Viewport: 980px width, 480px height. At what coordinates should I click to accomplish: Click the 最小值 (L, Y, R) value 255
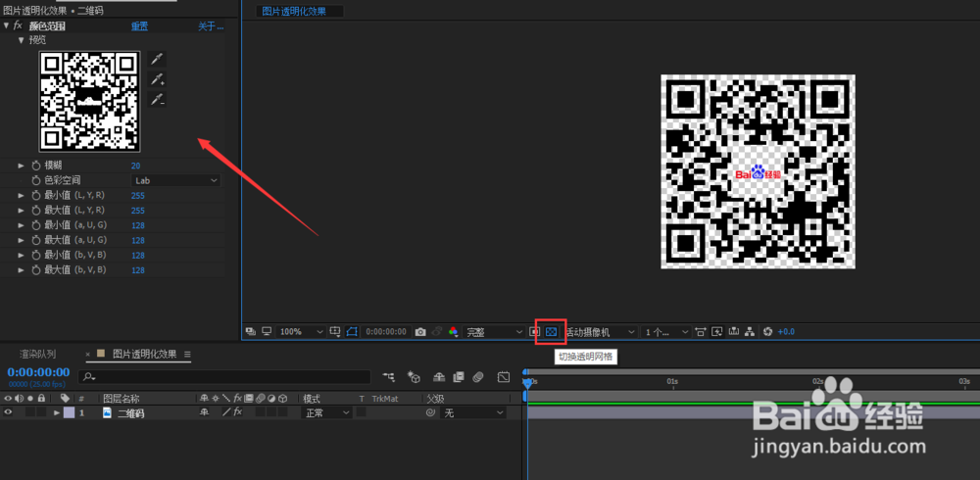(138, 196)
